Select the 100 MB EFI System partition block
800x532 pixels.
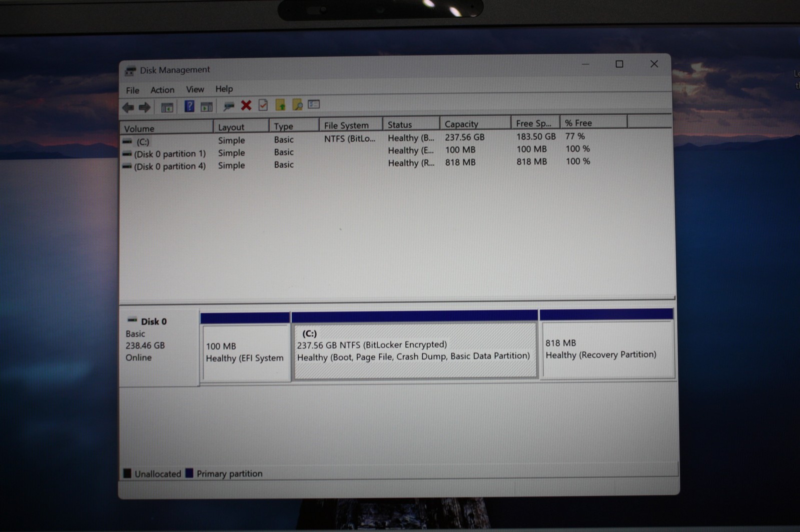coord(245,347)
